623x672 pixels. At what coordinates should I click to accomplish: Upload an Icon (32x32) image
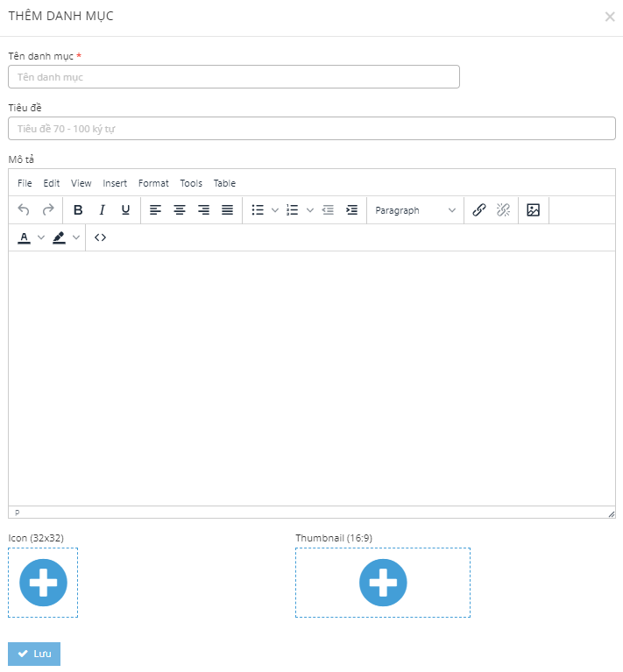[x=43, y=583]
